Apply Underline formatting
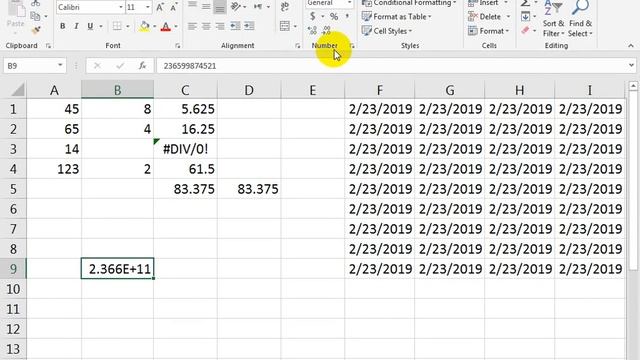Screen dimensions: 640x360 click(x=90, y=26)
